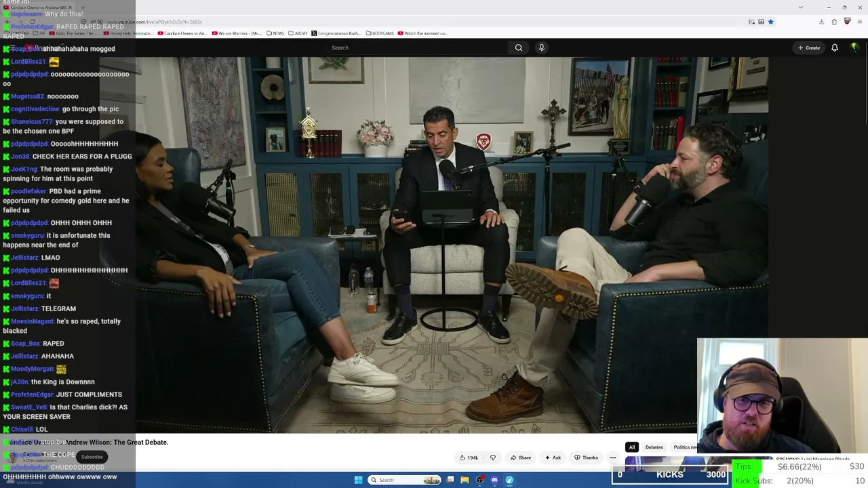Click the Thanks button under the video
868x488 pixels.
point(586,457)
